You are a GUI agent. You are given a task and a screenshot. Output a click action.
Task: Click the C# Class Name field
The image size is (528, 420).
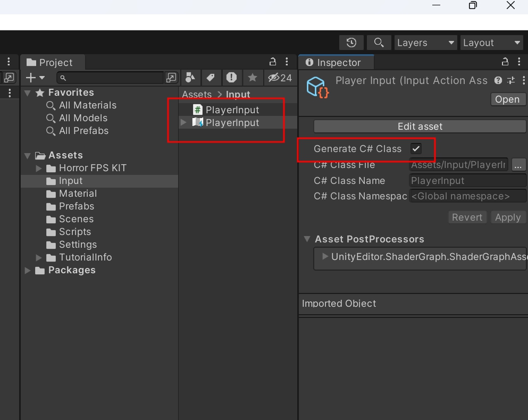coord(467,181)
